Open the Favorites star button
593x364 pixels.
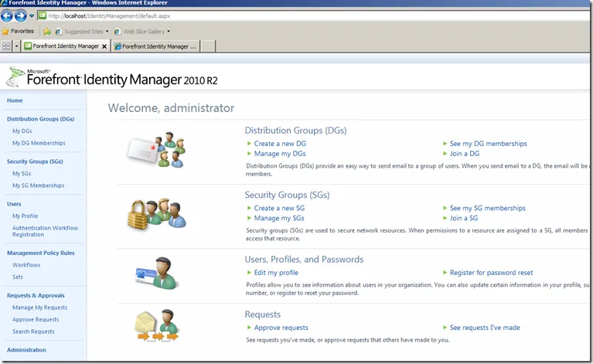tap(18, 31)
